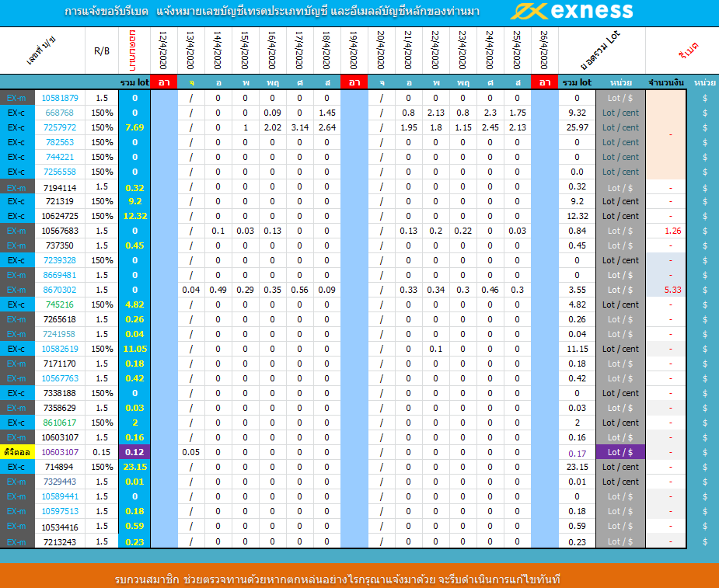Click the 3.14 lot value cell
Viewport: 719px width, 588px height.
coord(300,127)
